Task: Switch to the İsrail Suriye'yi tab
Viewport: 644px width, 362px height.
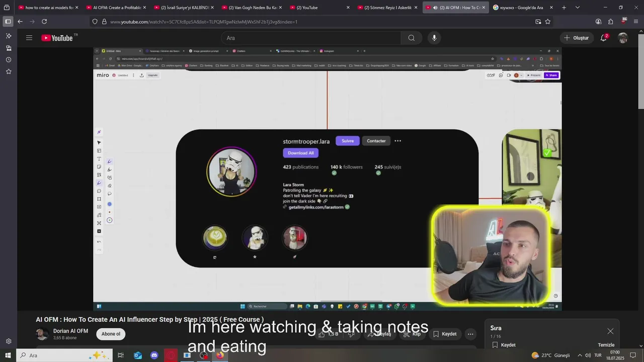Action: click(184, 8)
